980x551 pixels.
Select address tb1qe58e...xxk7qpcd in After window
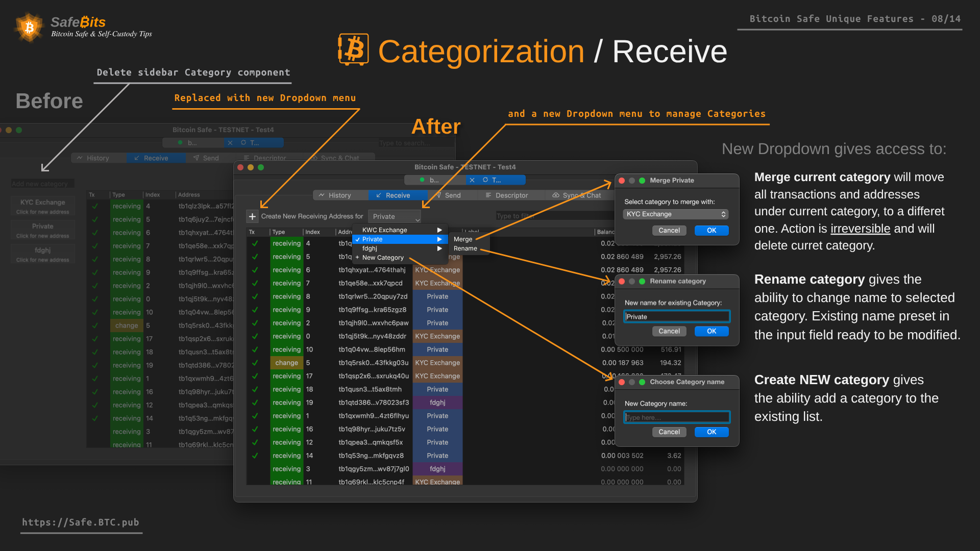click(x=371, y=283)
